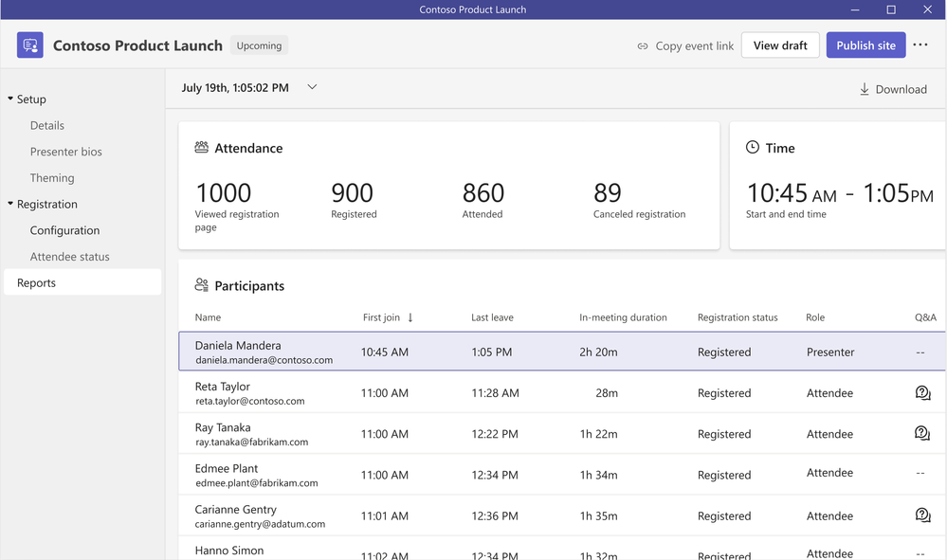
Task: Click the 10:45 AM start time
Action: 792,193
